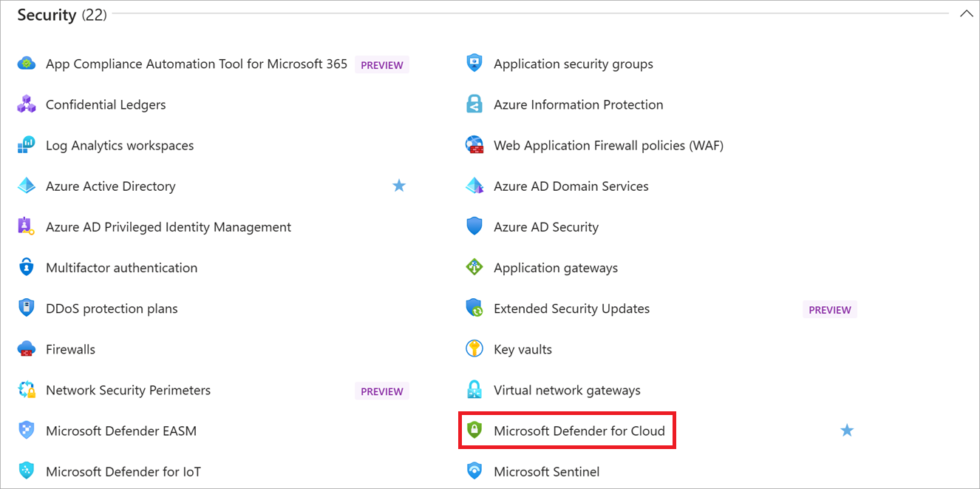The image size is (980, 489).
Task: Open App Compliance Automation Tool for Microsoft 365
Action: 197,64
